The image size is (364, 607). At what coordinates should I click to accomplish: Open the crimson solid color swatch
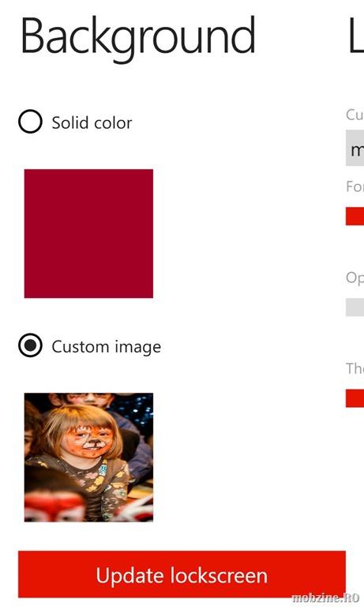tap(88, 233)
